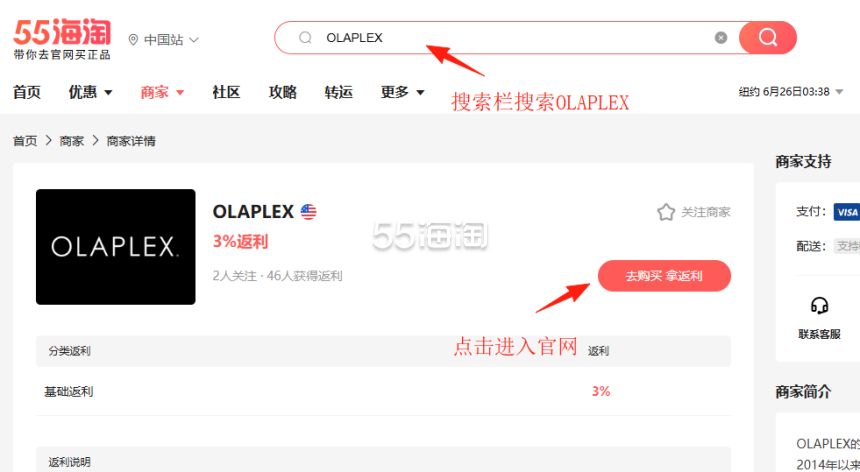The width and height of the screenshot is (860, 472).
Task: Click the location pin icon beside 中国站
Action: [133, 40]
